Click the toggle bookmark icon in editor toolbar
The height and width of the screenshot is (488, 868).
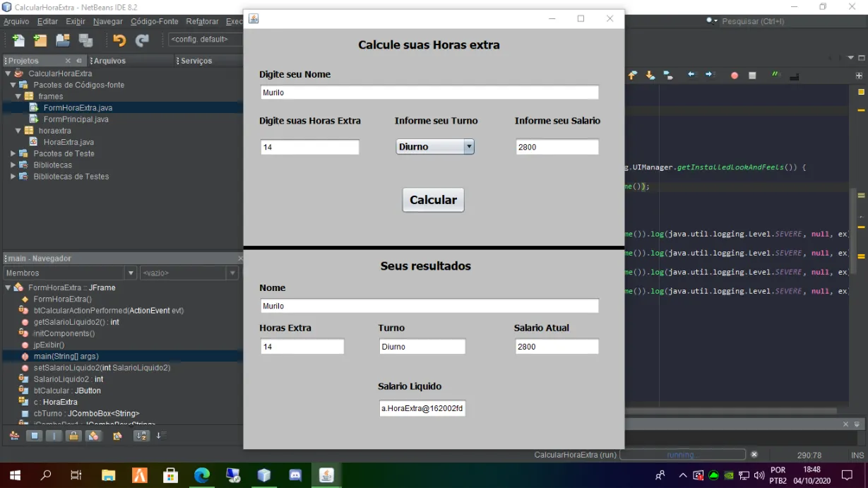click(667, 75)
